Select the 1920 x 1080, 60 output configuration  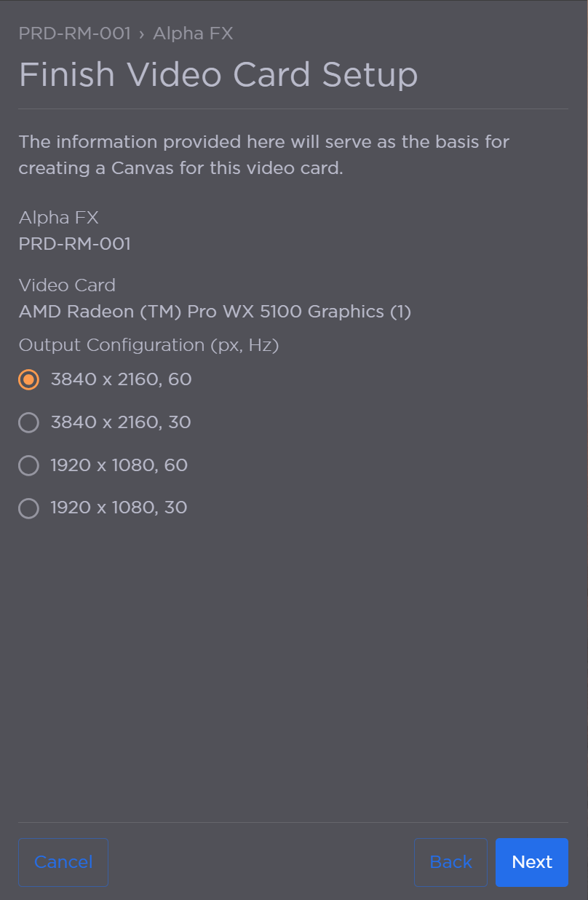28,465
